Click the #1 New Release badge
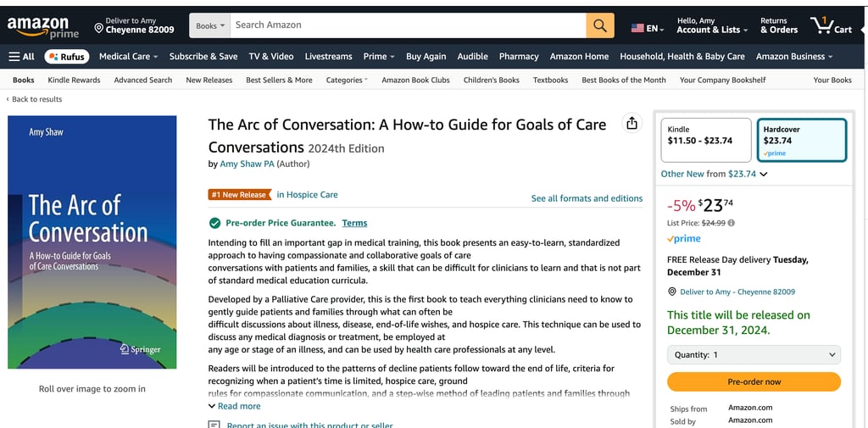 click(x=240, y=195)
